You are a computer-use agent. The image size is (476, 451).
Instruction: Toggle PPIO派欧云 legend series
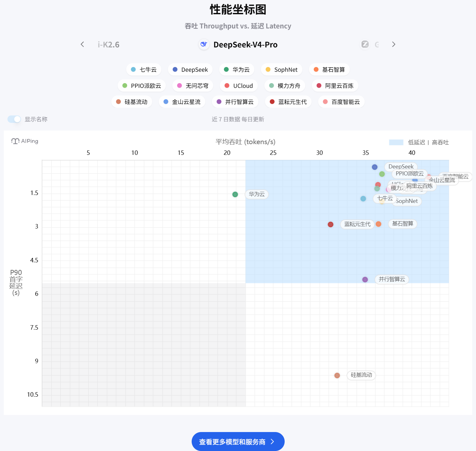tap(142, 86)
